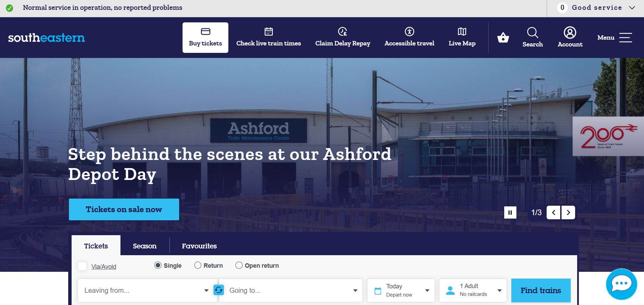Pause the hero carousel
This screenshot has height=305, width=644.
[510, 212]
